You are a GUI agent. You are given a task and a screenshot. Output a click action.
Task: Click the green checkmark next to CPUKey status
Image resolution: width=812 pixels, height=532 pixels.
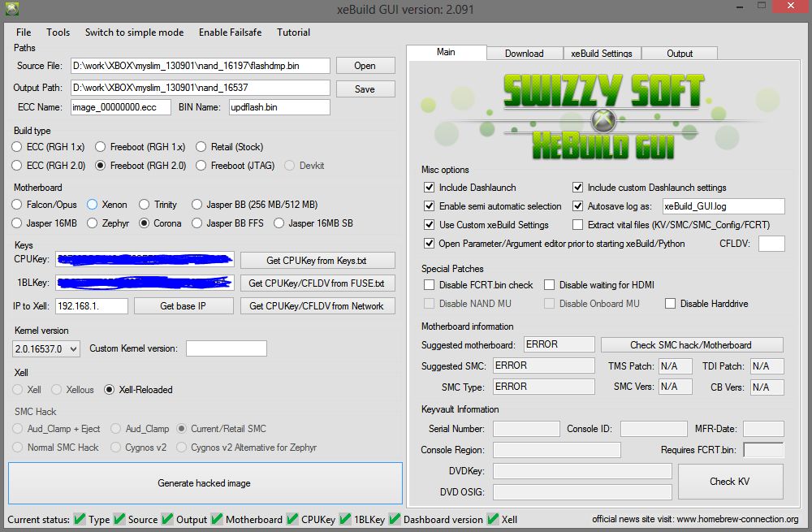292,520
